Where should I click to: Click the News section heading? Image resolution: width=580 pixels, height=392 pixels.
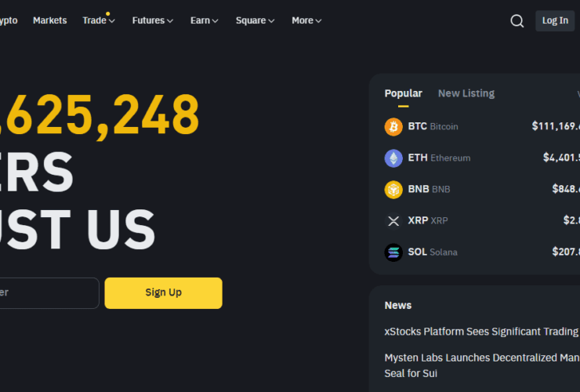coord(398,306)
